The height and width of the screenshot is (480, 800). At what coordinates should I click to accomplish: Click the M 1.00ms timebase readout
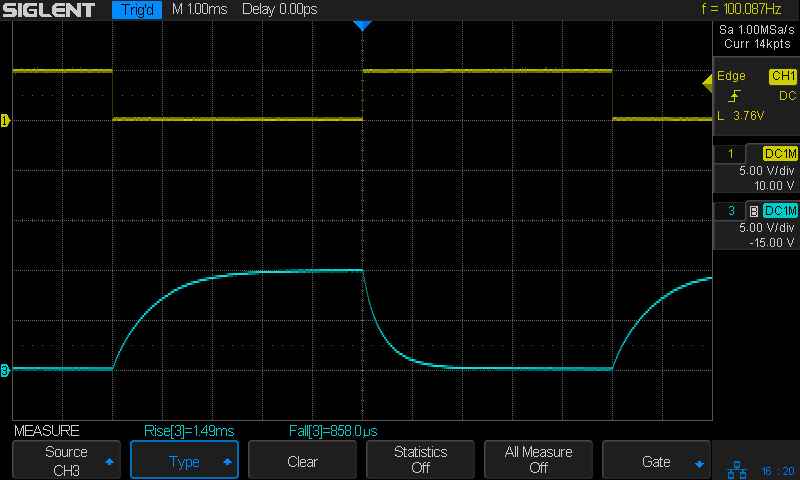tap(200, 10)
